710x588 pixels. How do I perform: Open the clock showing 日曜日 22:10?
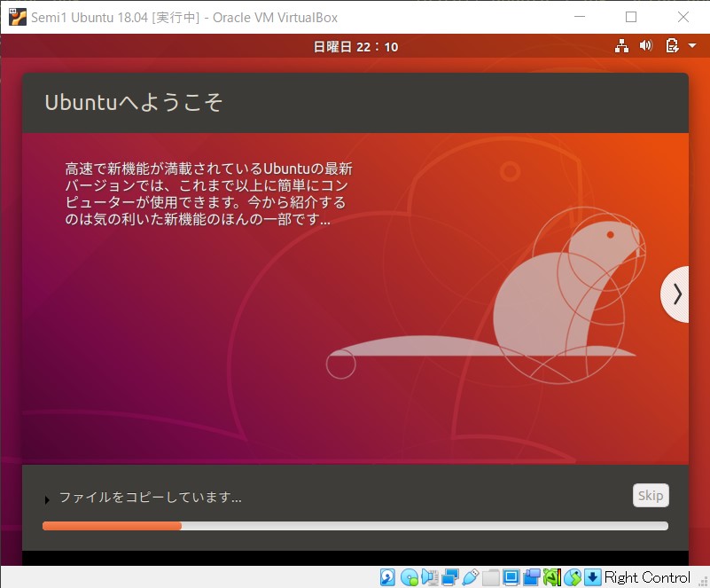point(355,47)
